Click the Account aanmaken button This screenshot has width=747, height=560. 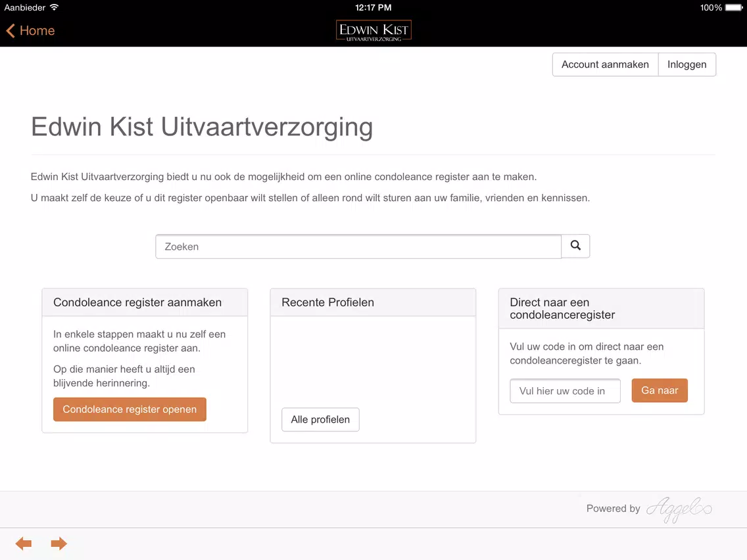[x=605, y=64]
